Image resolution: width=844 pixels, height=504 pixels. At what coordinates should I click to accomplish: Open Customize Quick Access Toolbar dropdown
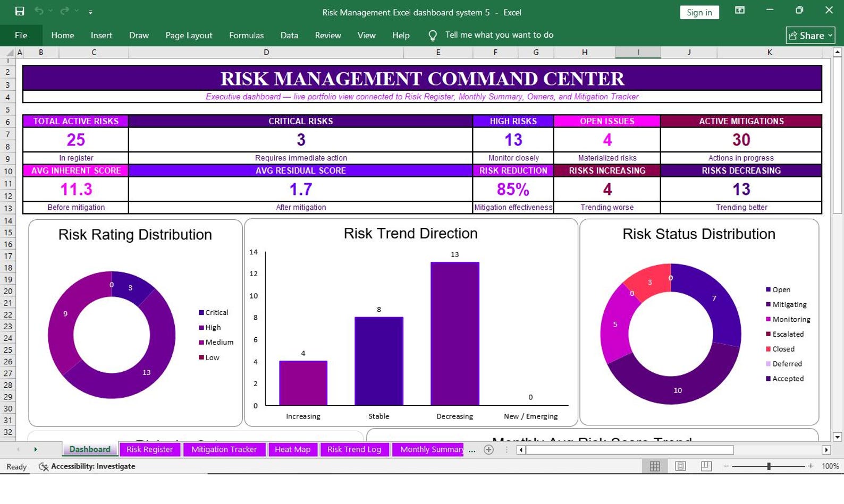[x=90, y=12]
